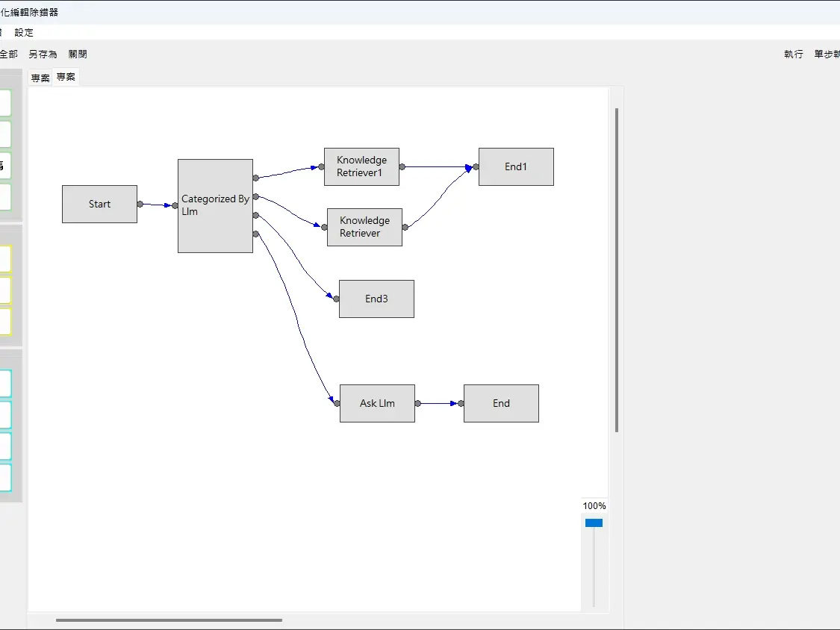Select the Ask Llm node

(x=377, y=403)
